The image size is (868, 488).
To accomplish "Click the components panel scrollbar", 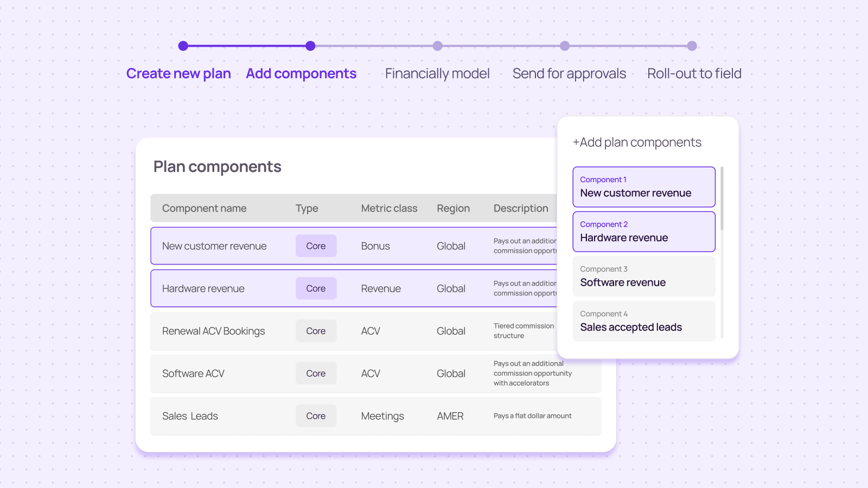I will pos(722,198).
